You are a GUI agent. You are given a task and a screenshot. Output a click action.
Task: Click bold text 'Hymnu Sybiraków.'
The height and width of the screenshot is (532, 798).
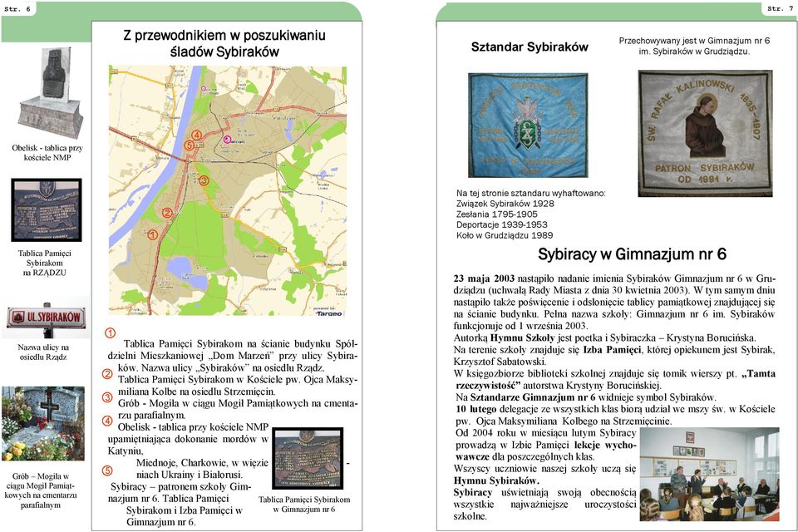tap(496, 480)
